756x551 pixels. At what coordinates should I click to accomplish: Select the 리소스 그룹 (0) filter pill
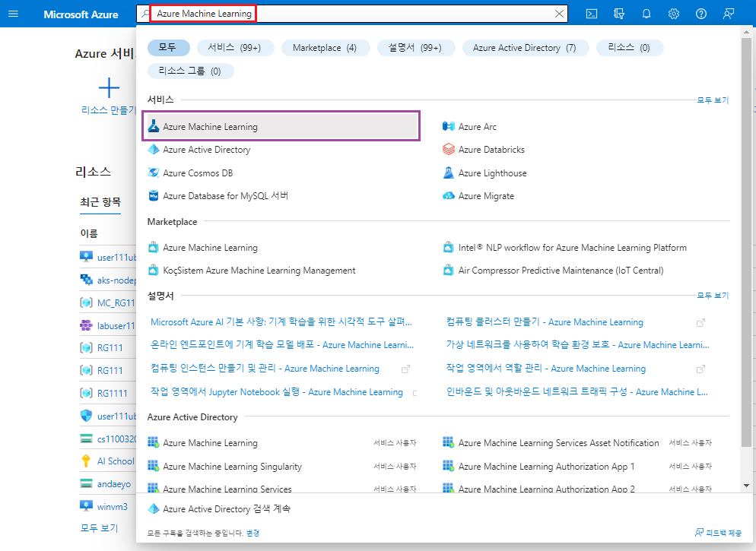[x=190, y=71]
